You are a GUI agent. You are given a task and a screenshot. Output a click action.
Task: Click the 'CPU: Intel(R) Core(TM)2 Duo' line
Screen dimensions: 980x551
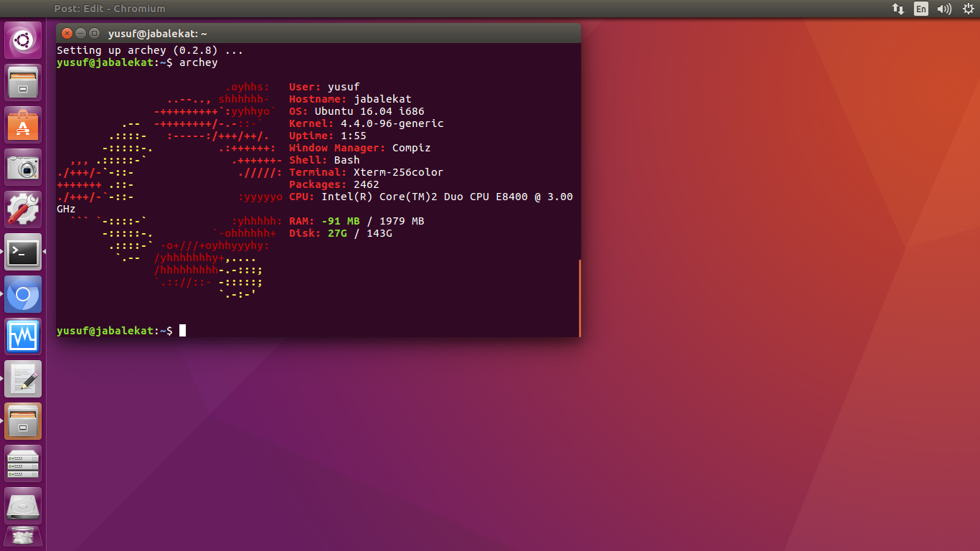(431, 197)
